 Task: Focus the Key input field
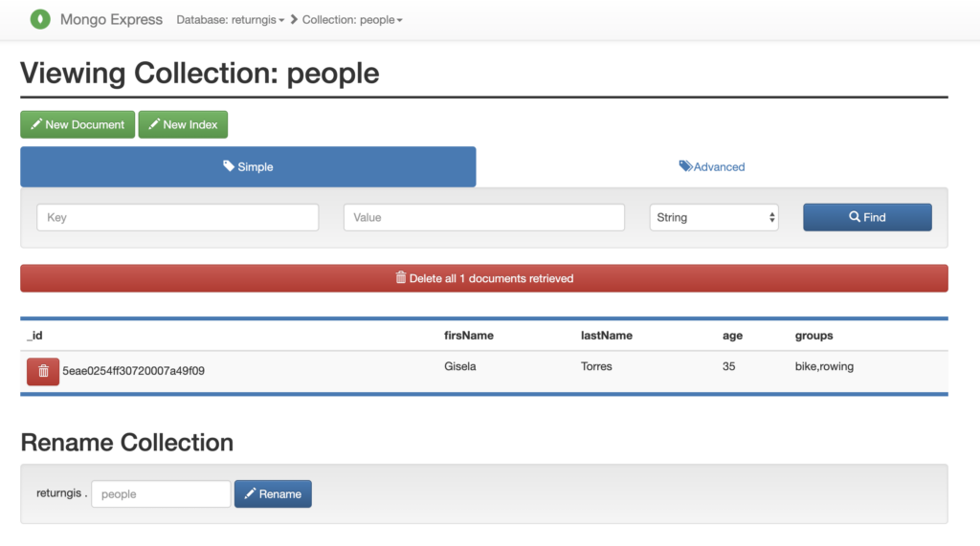(177, 217)
